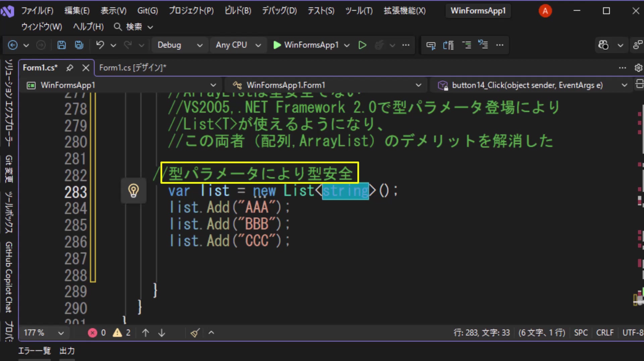Click the UTF-8 encoding indicator
This screenshot has width=644, height=361.
pos(633,332)
